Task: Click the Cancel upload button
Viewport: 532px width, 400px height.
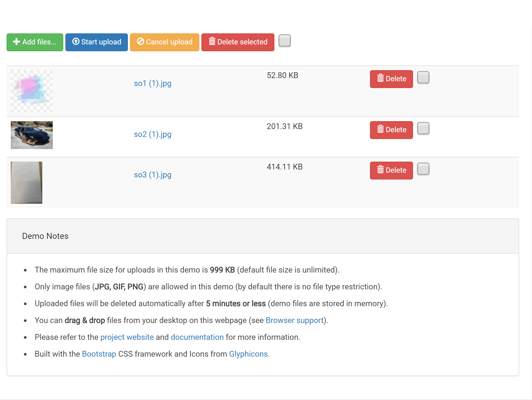Action: (x=164, y=42)
